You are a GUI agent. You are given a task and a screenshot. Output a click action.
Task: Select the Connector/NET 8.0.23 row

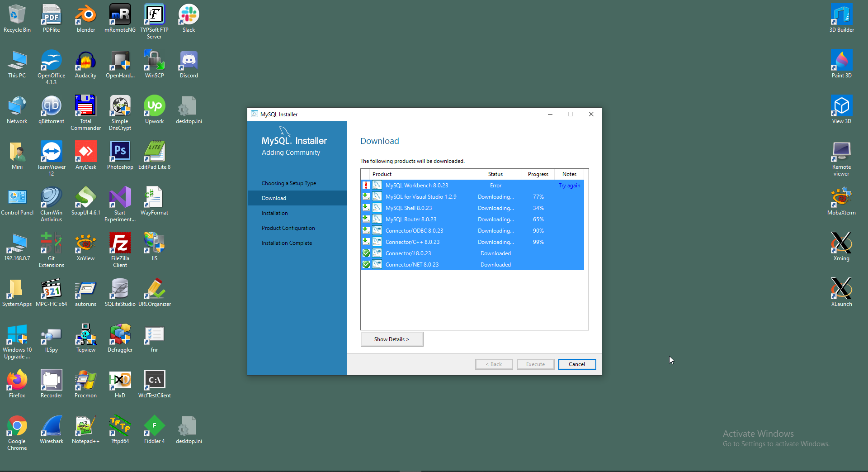(x=472, y=265)
